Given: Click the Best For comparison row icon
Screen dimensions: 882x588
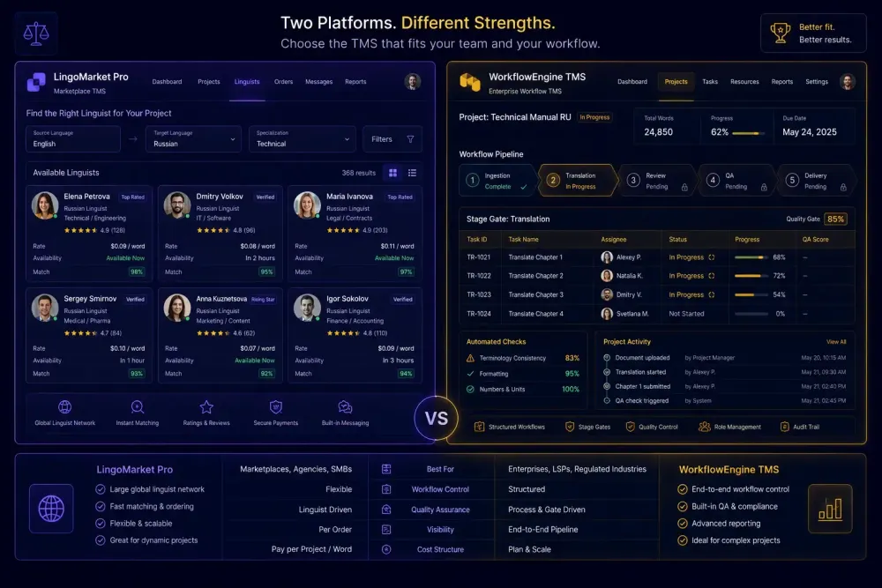Looking at the screenshot, I should coord(386,469).
